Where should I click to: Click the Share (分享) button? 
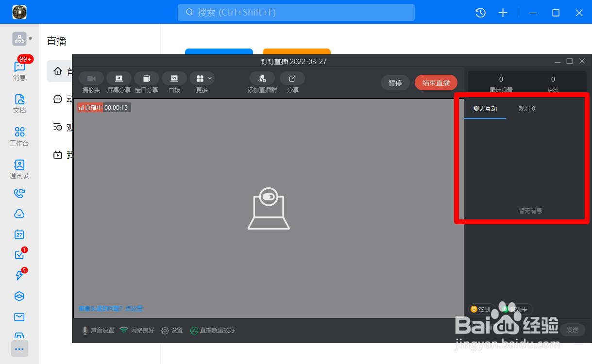pyautogui.click(x=292, y=83)
